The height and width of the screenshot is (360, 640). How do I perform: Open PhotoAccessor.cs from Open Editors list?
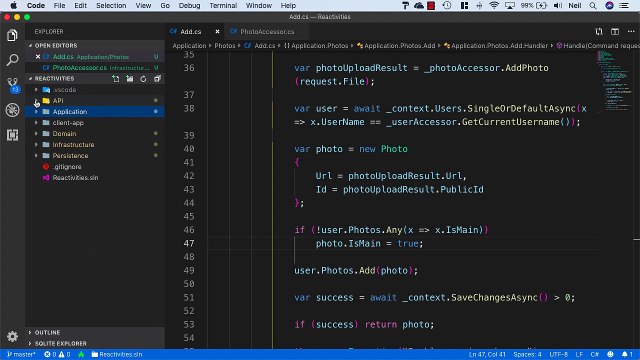tap(95, 68)
